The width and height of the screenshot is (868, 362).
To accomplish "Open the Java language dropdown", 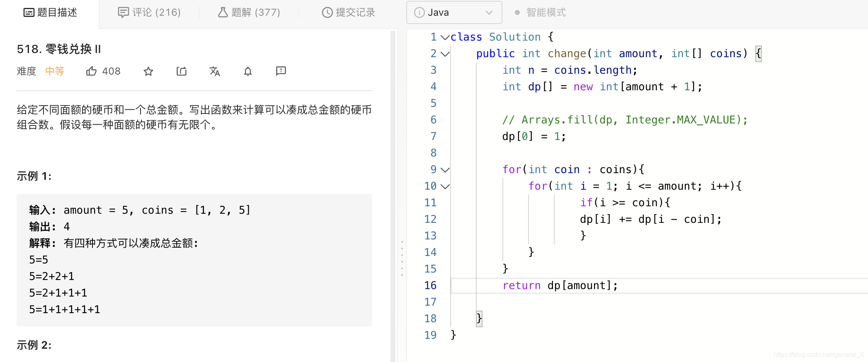I will coord(454,12).
